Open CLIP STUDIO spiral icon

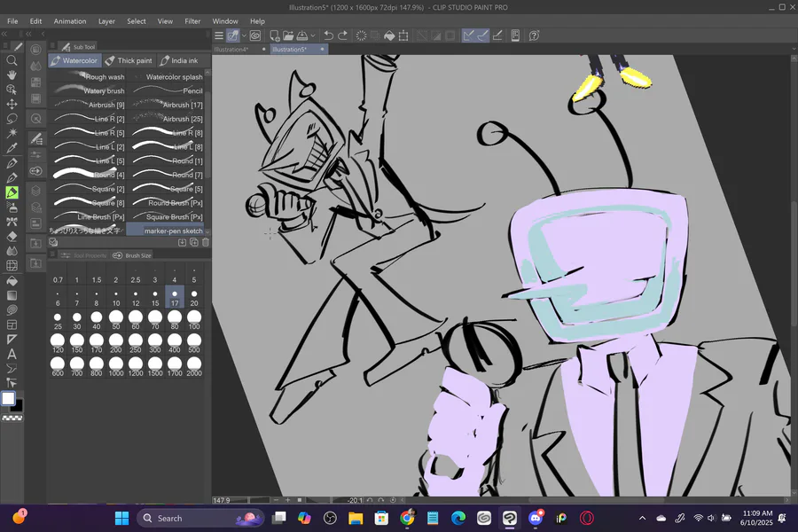pyautogui.click(x=255, y=35)
